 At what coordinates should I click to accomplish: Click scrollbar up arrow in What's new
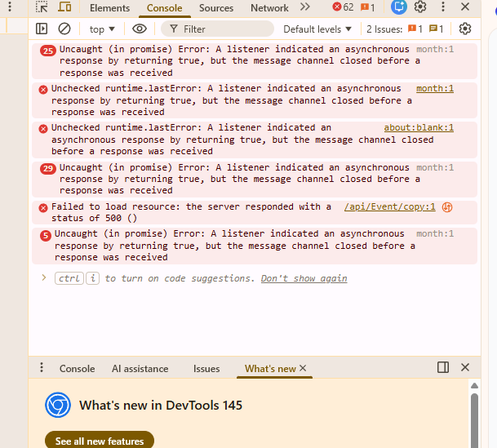point(474,385)
